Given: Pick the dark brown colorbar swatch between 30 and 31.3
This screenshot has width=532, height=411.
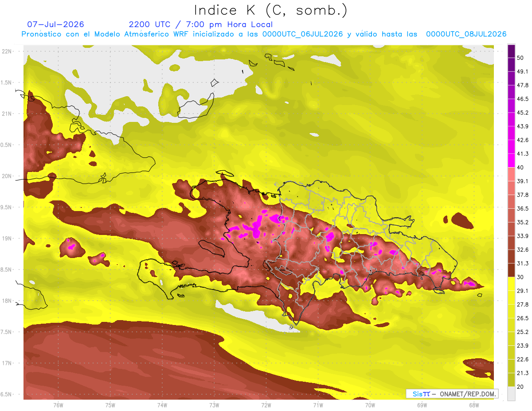Looking at the screenshot, I should tap(511, 270).
